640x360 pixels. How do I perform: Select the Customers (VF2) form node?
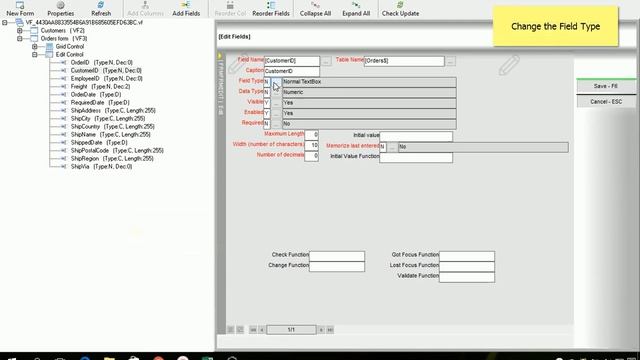(62, 31)
